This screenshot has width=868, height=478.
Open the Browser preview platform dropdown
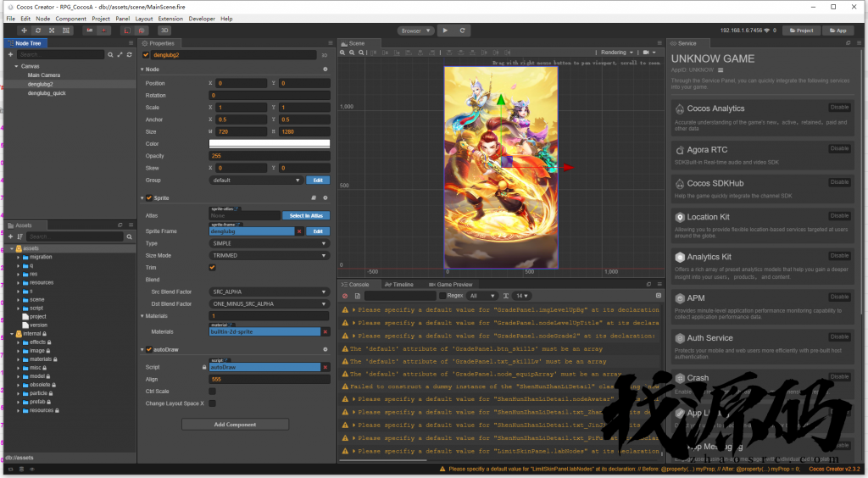[x=415, y=31]
